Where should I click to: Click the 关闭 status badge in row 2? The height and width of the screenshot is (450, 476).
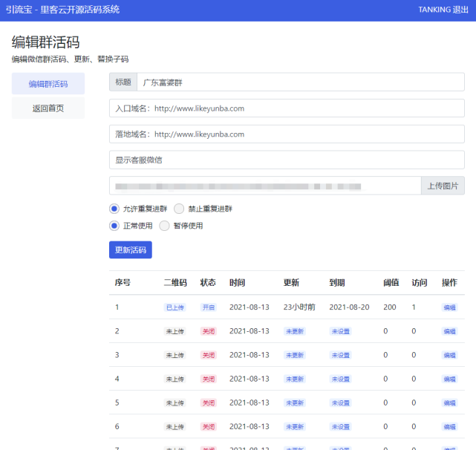tap(208, 331)
